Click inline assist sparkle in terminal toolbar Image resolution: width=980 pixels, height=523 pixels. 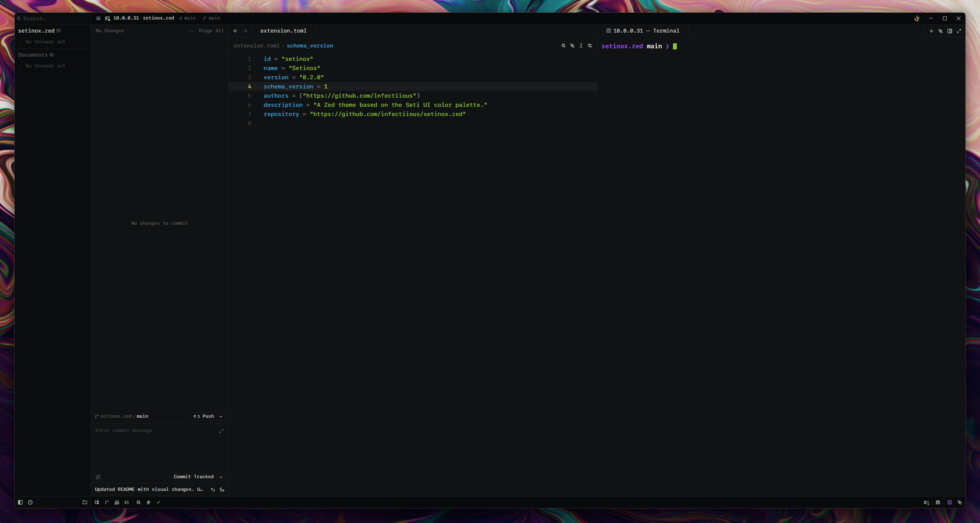[x=941, y=31]
